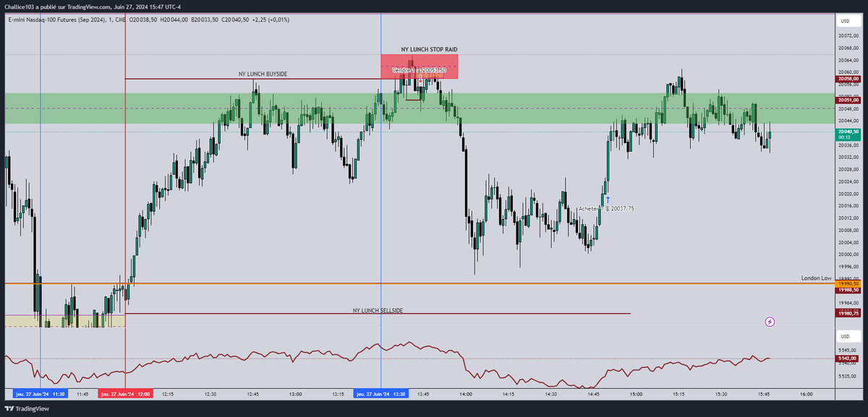Image resolution: width=868 pixels, height=417 pixels.
Task: Click the 20072,00 price axis value
Action: click(x=848, y=35)
